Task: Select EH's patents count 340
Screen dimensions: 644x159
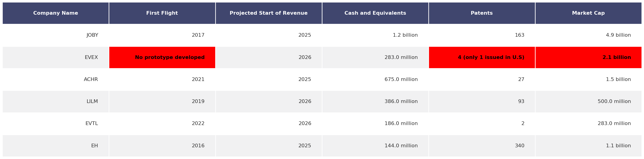Action: [482, 146]
